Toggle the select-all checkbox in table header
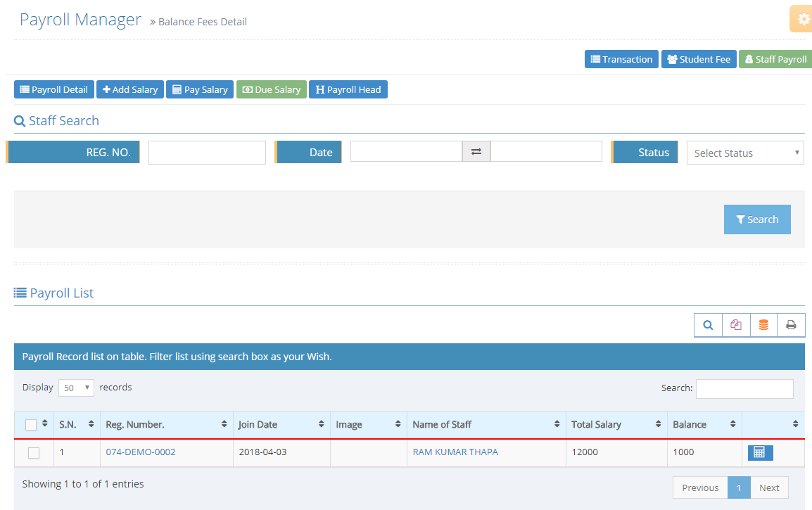The height and width of the screenshot is (510, 812). pyautogui.click(x=31, y=425)
